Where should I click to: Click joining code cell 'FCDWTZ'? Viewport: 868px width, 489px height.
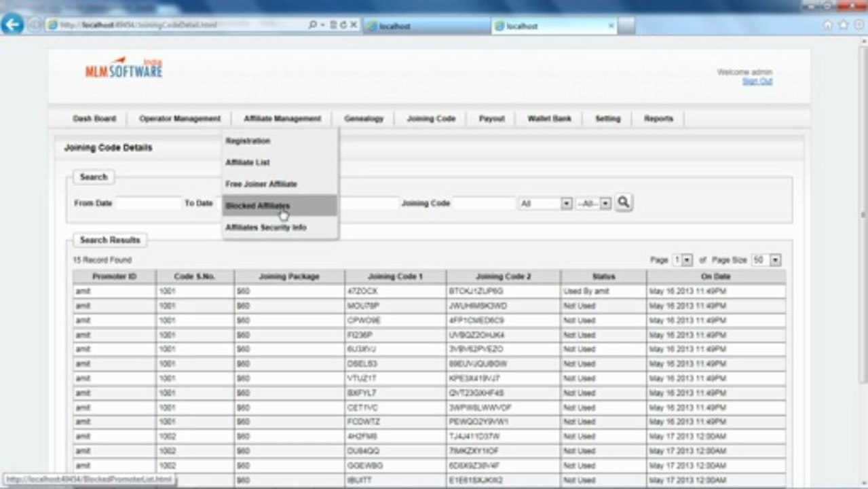coord(395,422)
